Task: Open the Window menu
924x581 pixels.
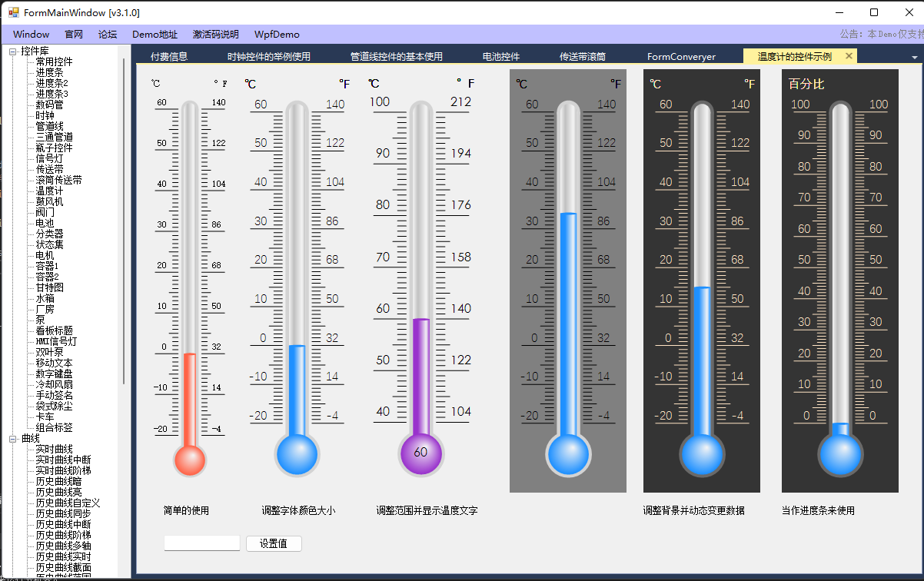Action: (x=31, y=35)
